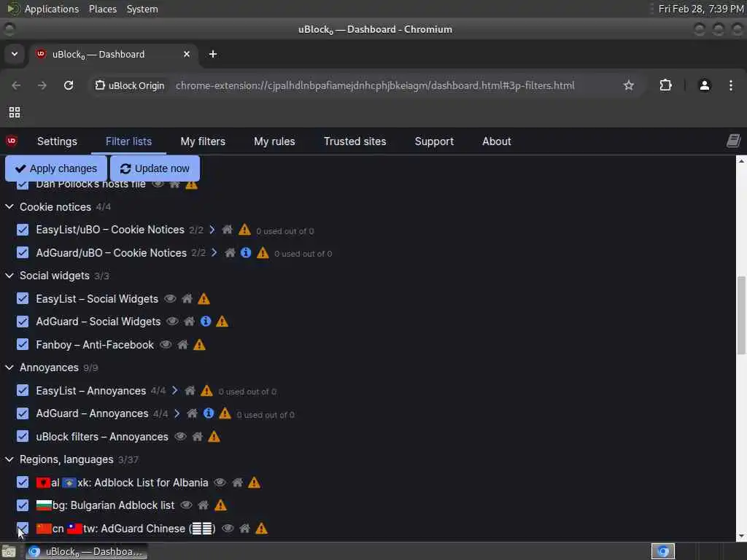Click warning icon for uBlock filters – Annoyances
This screenshot has height=560, width=747.
coord(214,436)
